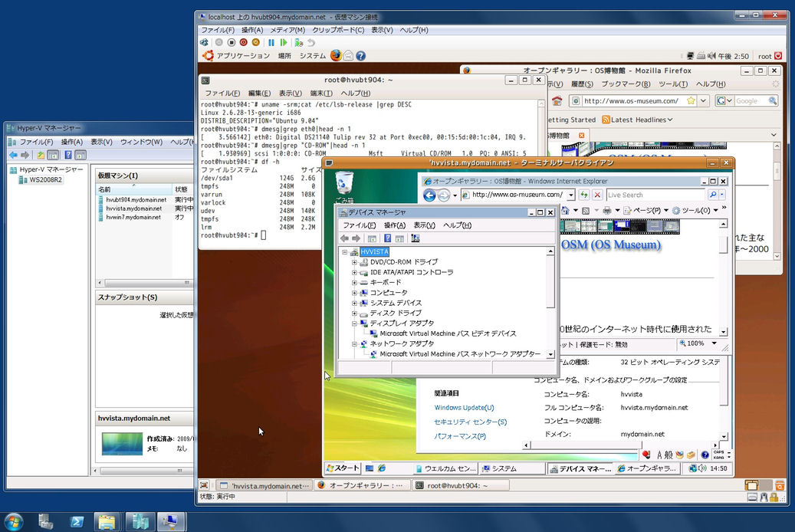Click the セキュリティ センター(S) link
Screen dimensions: 795x532
[x=470, y=422]
